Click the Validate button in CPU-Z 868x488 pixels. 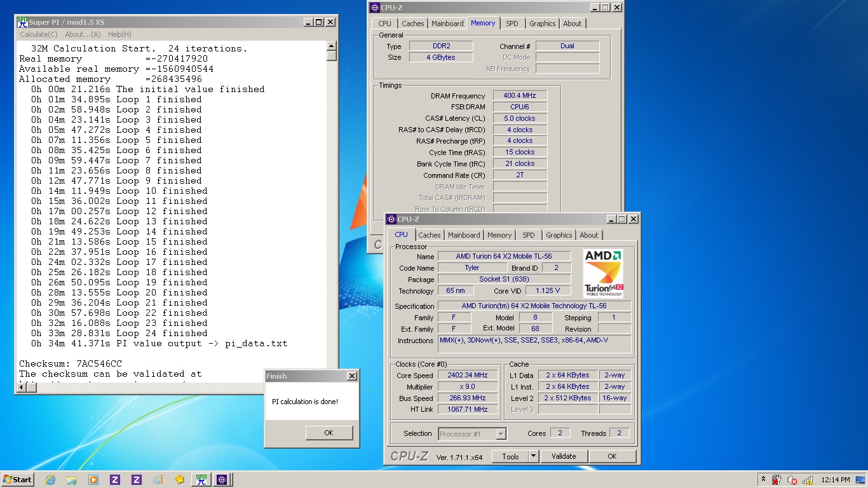click(564, 456)
